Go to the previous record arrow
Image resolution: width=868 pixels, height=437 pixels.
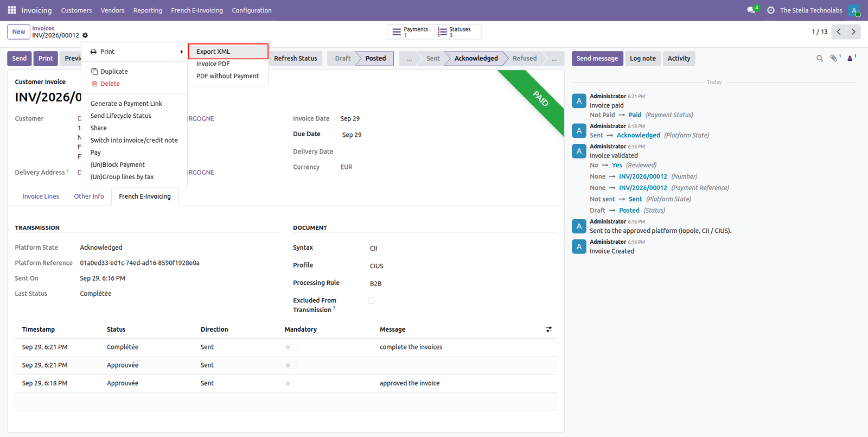pyautogui.click(x=839, y=32)
